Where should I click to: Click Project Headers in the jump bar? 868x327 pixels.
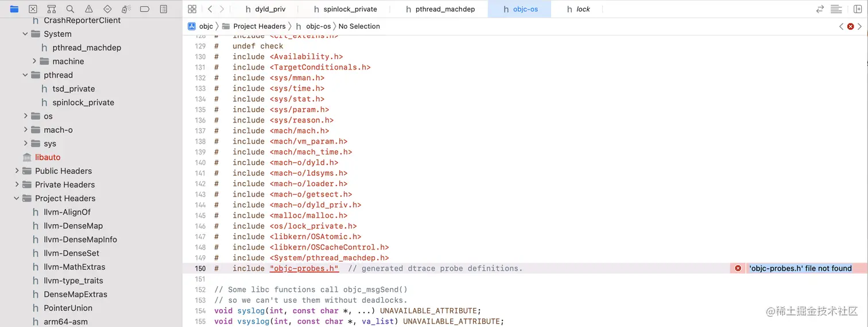coord(253,26)
